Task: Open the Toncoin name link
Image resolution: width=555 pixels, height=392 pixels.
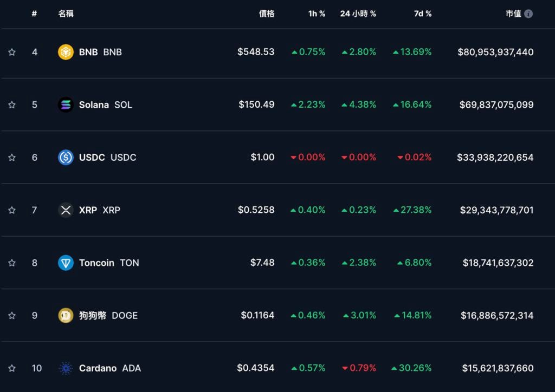Action: (96, 263)
